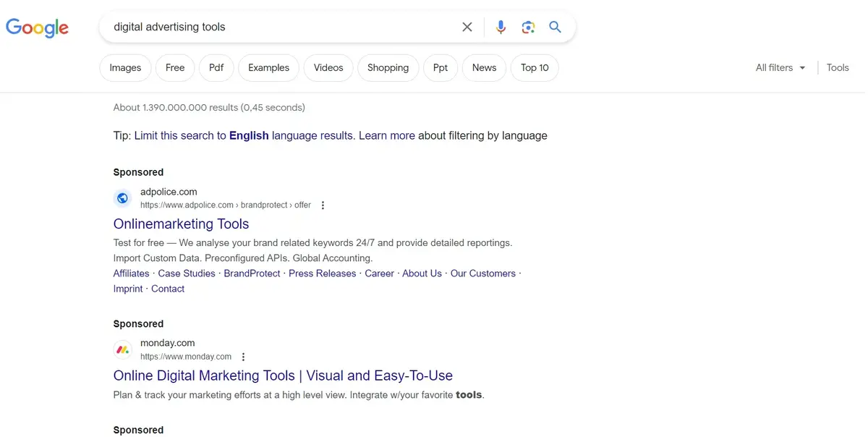Open the Onlinemarketing Tools sponsored result
The height and width of the screenshot is (437, 868).
pyautogui.click(x=181, y=224)
